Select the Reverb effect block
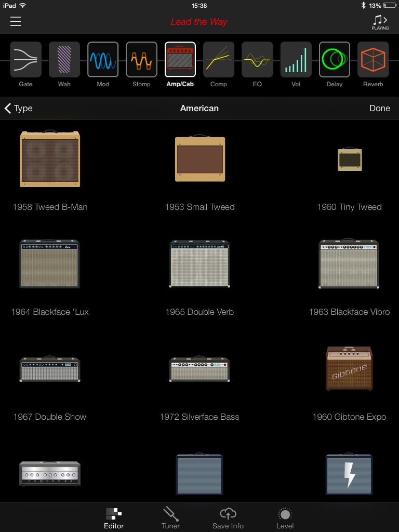This screenshot has height=532, width=399. 373,60
